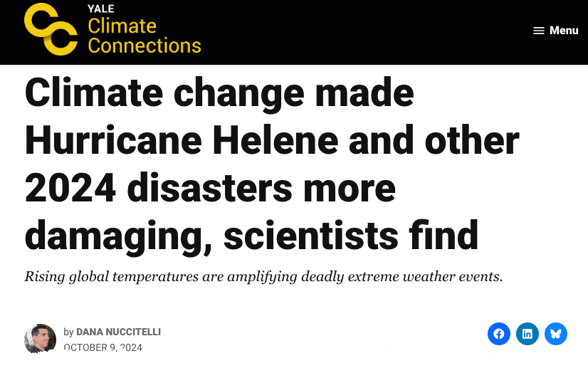The width and height of the screenshot is (588, 373).
Task: Open the Dana Nuccitelli author link
Action: tap(118, 332)
